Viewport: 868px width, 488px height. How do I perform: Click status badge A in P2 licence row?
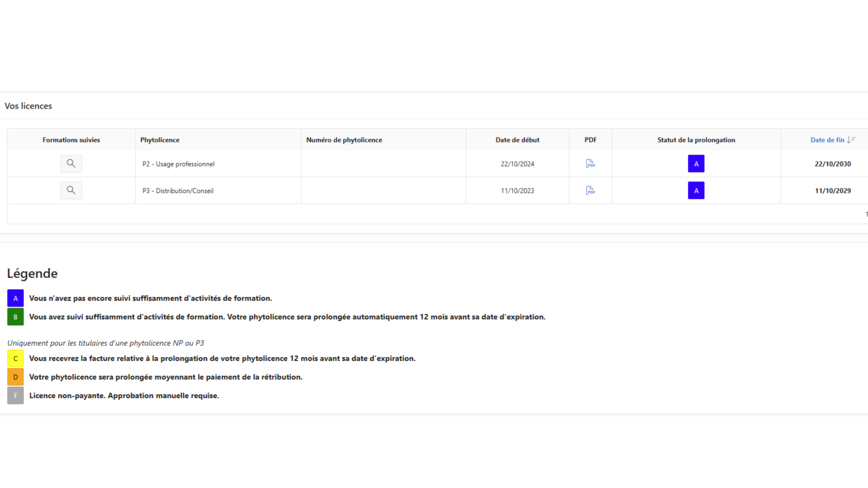click(x=696, y=164)
